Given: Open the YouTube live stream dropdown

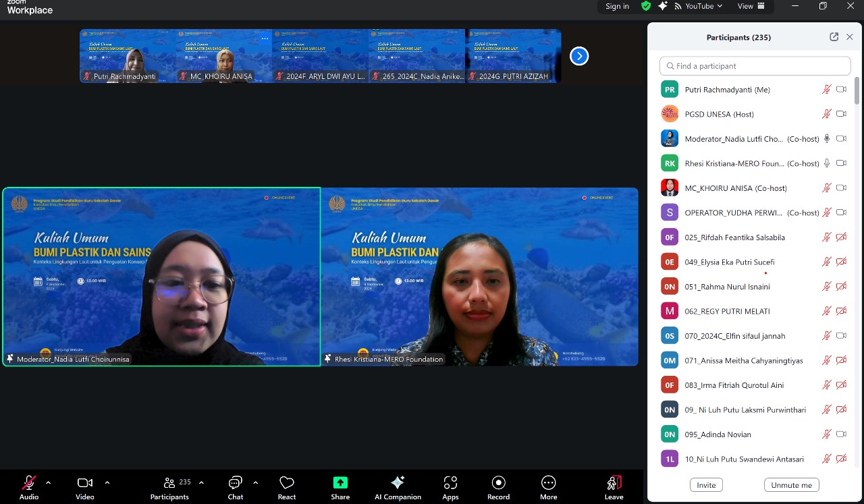Looking at the screenshot, I should click(x=699, y=6).
